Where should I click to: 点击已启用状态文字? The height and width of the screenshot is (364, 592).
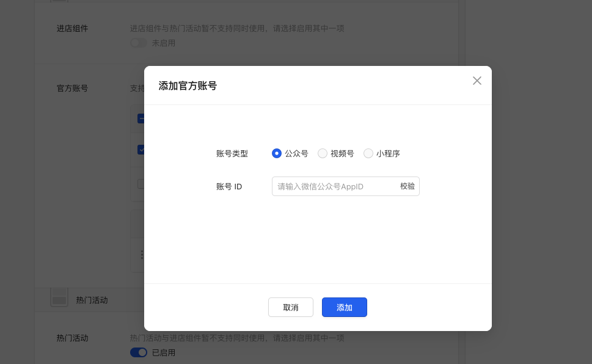(163, 352)
